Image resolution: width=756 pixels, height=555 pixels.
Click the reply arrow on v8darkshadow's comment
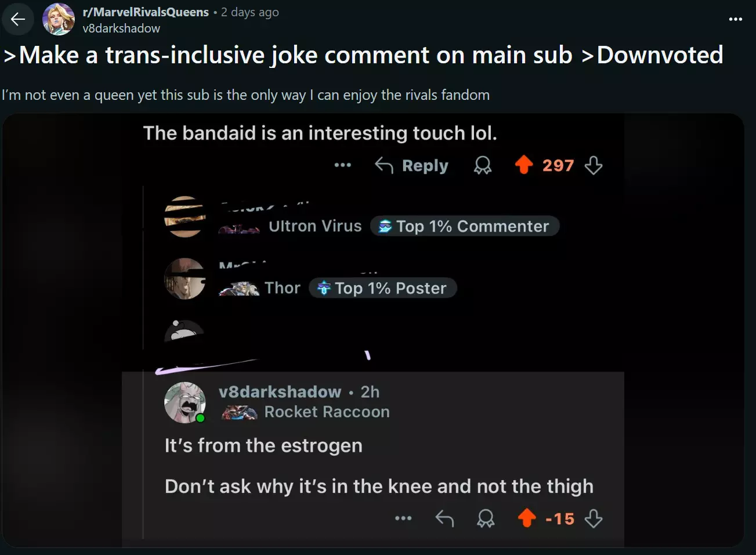(x=444, y=518)
